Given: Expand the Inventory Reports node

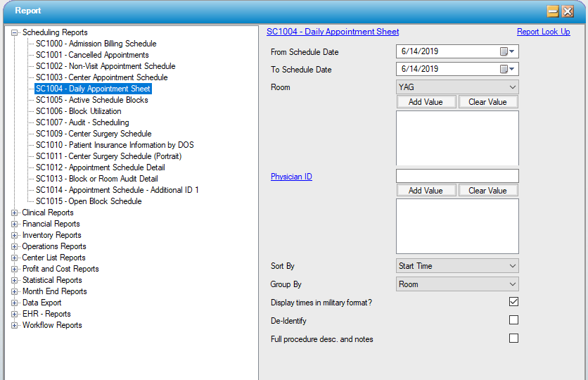Looking at the screenshot, I should coord(15,235).
